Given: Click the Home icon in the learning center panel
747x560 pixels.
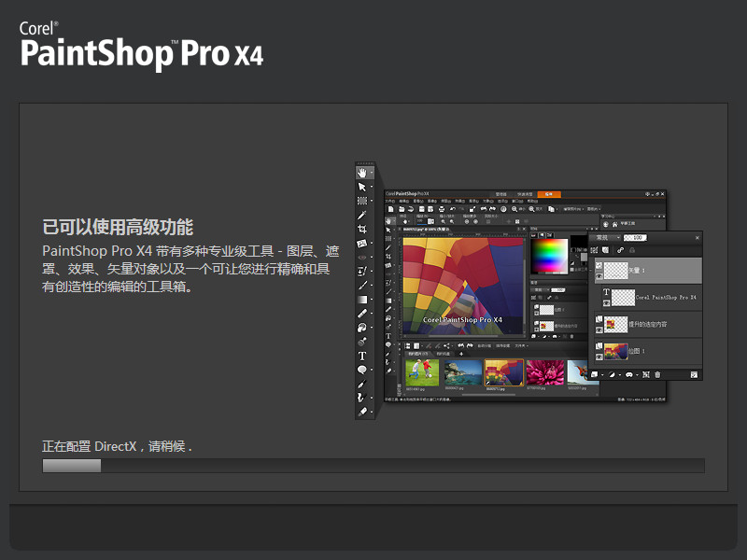Looking at the screenshot, I should point(614,224).
